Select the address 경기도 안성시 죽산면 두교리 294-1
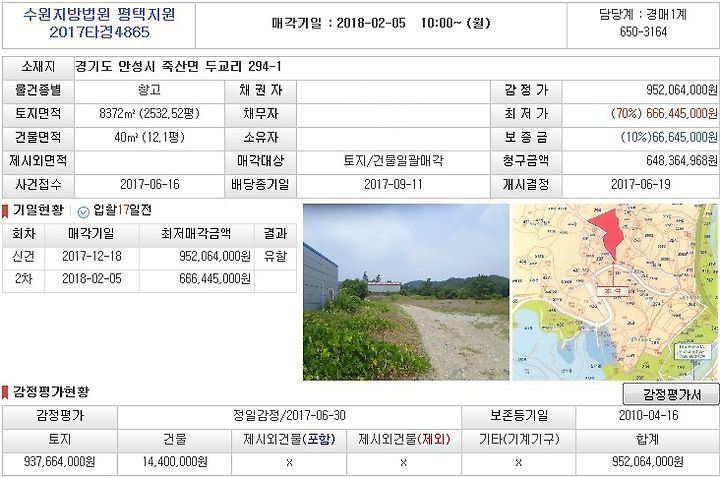This screenshot has width=720, height=478. point(178,67)
